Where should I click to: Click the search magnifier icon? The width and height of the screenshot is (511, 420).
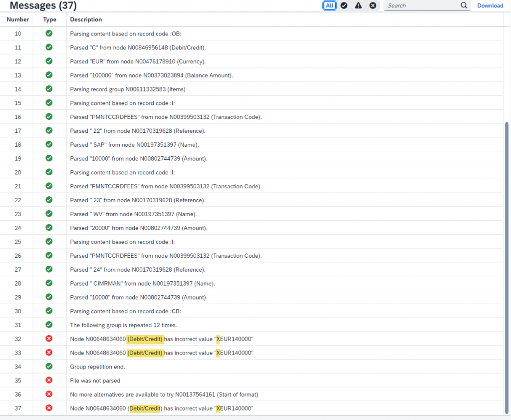pos(464,5)
